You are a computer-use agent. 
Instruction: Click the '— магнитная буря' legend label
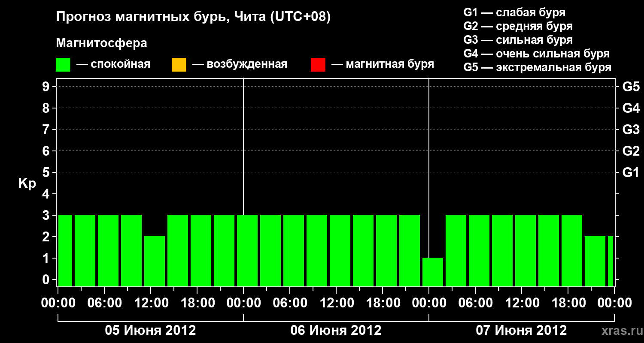coord(383,65)
